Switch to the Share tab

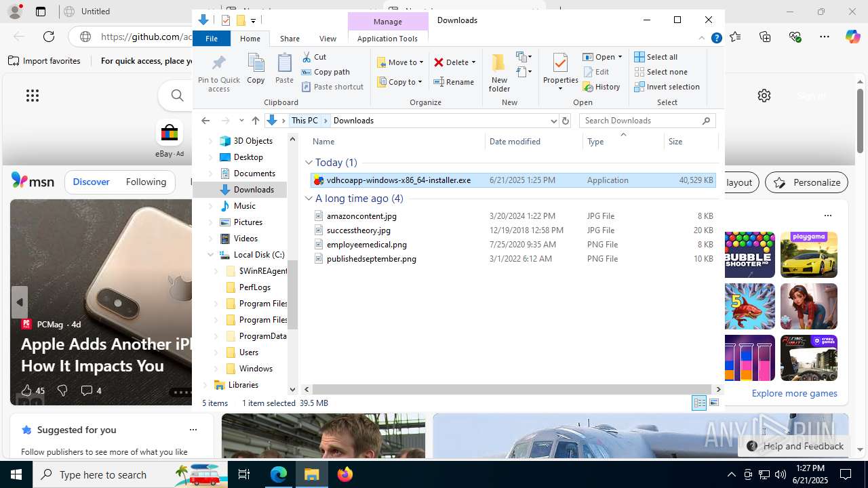pos(290,39)
